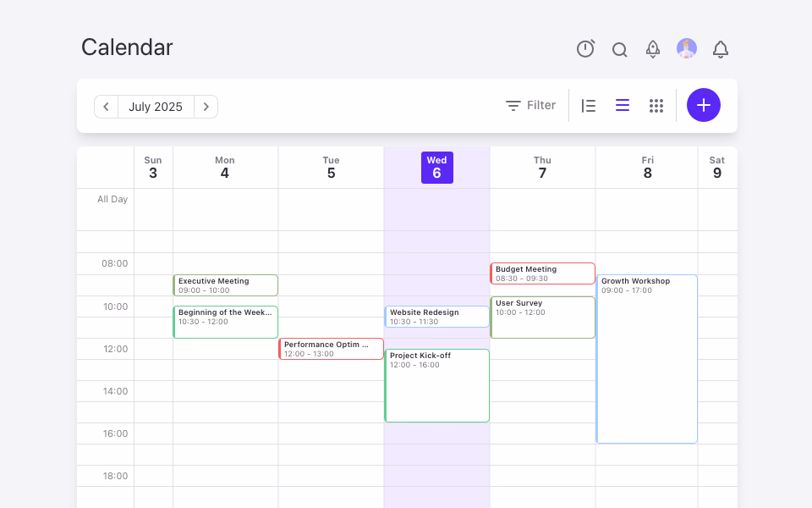This screenshot has height=508, width=812.
Task: Switch to month grid view icon
Action: [656, 106]
